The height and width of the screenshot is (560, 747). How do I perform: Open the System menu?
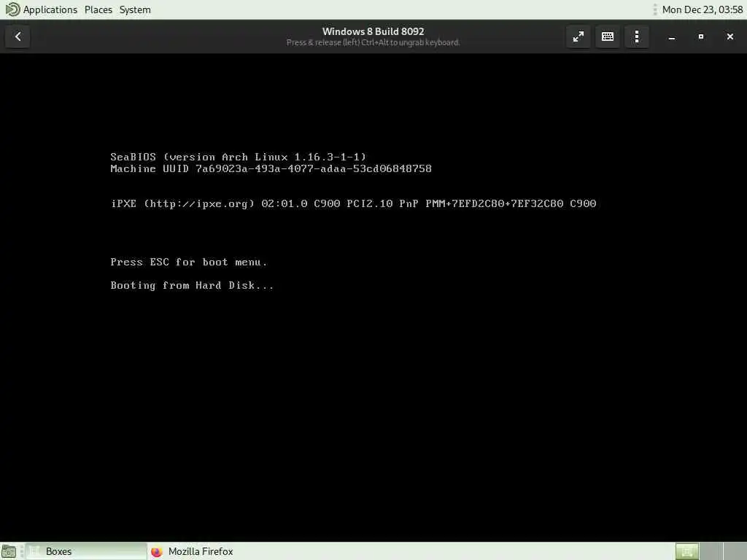tap(135, 9)
